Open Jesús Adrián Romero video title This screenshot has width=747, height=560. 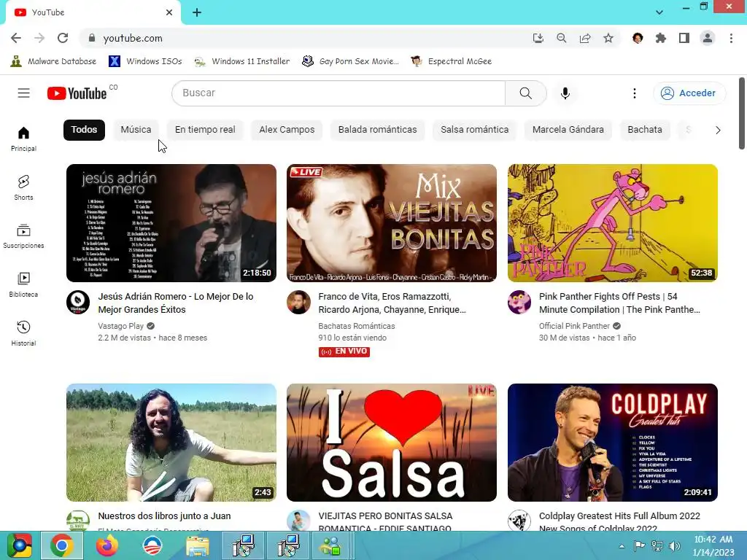(176, 303)
